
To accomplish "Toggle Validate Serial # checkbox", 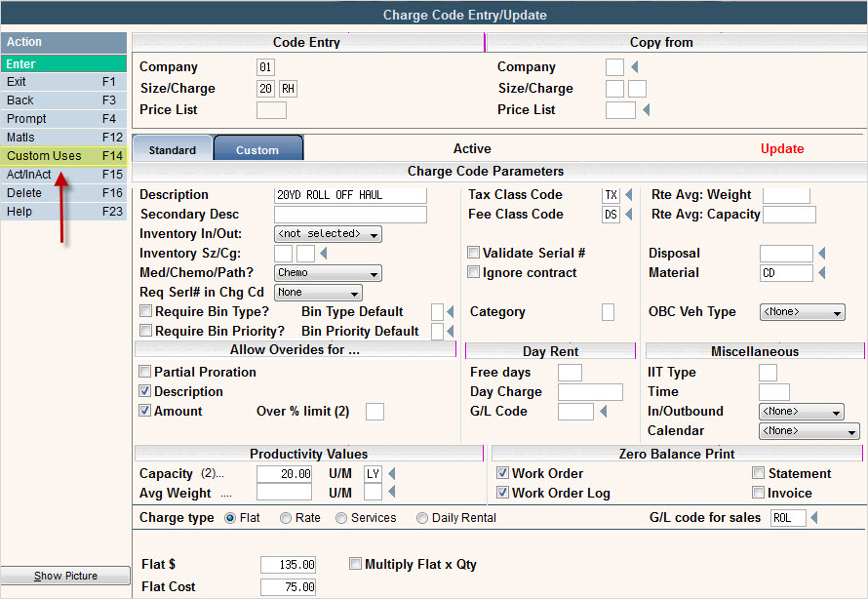I will (x=473, y=253).
